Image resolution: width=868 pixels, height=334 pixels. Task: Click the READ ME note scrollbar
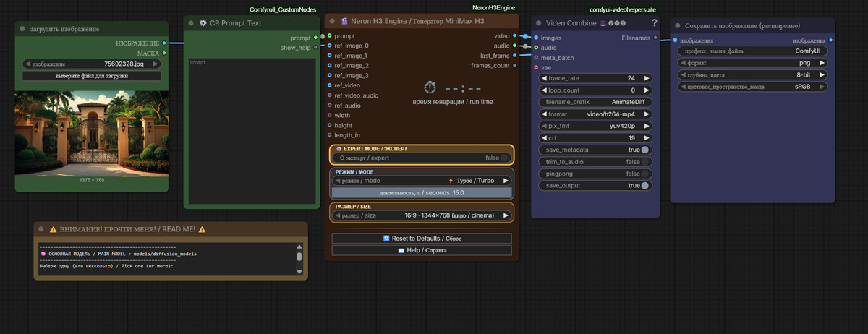299,256
